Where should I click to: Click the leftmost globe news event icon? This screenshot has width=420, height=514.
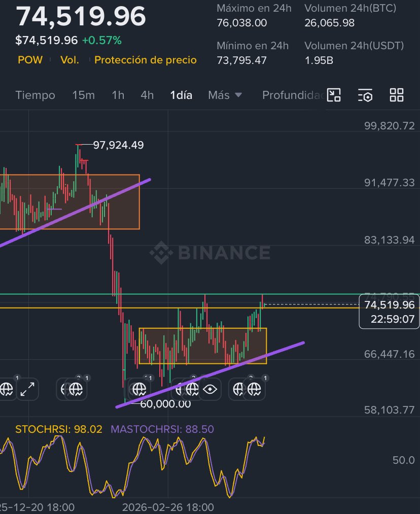point(7,389)
